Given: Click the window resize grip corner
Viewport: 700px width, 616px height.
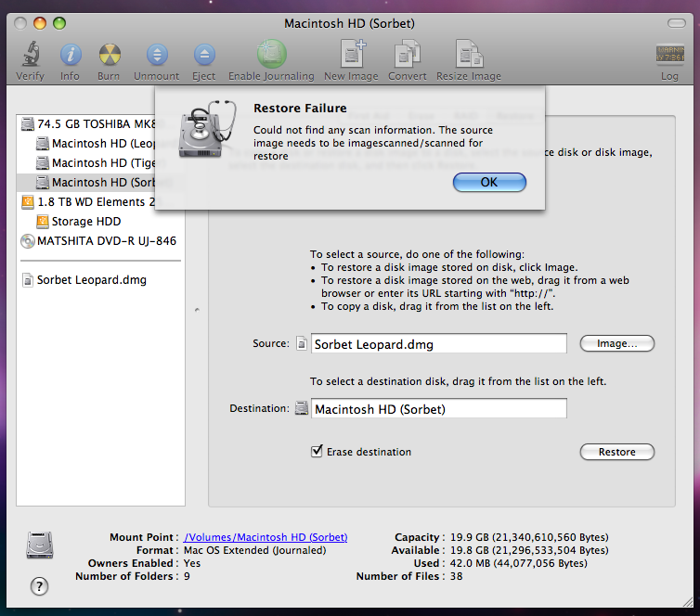Looking at the screenshot, I should (x=688, y=602).
